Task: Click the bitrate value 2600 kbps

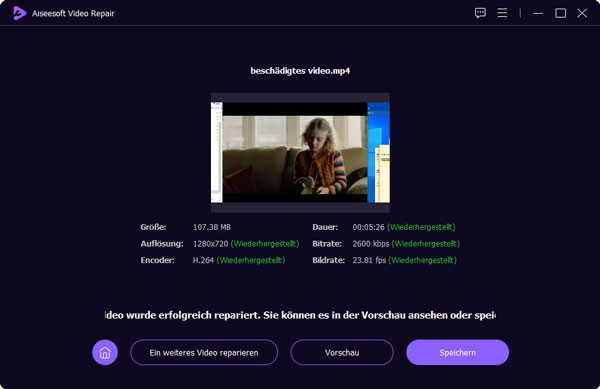Action: pos(371,244)
